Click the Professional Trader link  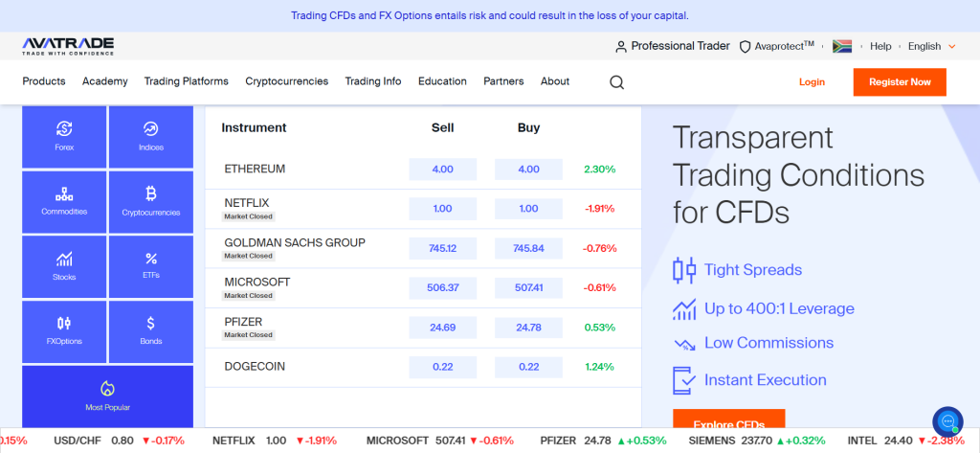(x=680, y=46)
